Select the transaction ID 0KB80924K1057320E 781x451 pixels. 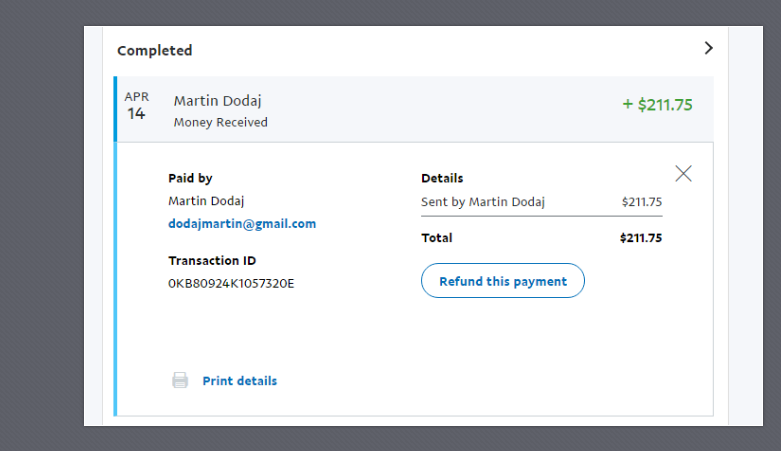[231, 283]
